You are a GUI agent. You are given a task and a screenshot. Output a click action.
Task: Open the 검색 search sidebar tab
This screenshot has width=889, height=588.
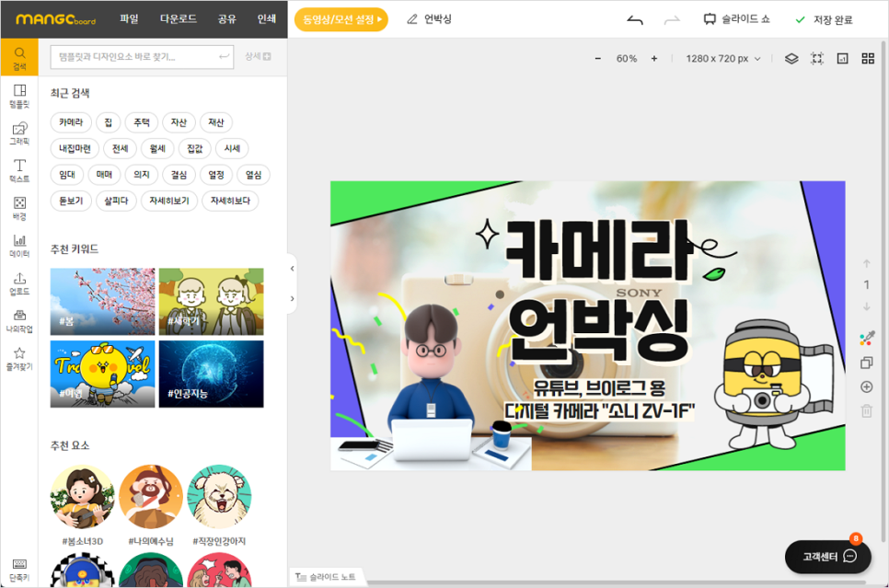click(x=19, y=57)
